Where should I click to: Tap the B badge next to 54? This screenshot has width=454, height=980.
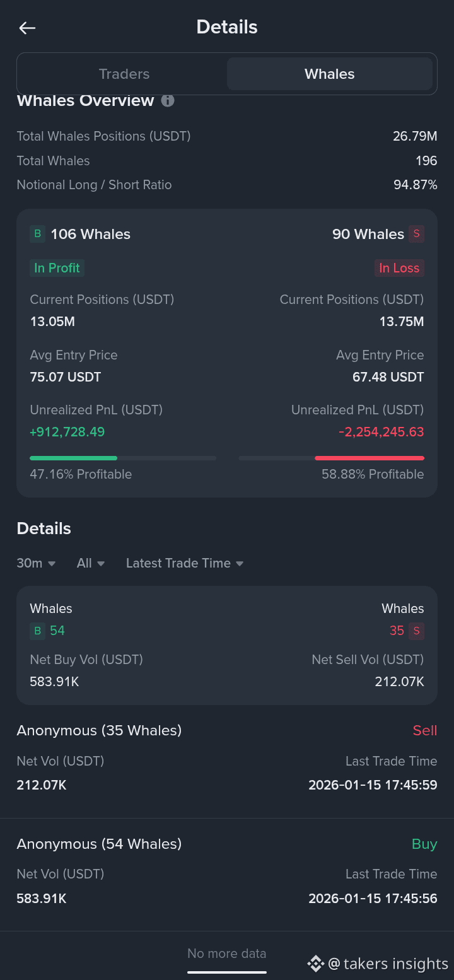coord(38,631)
